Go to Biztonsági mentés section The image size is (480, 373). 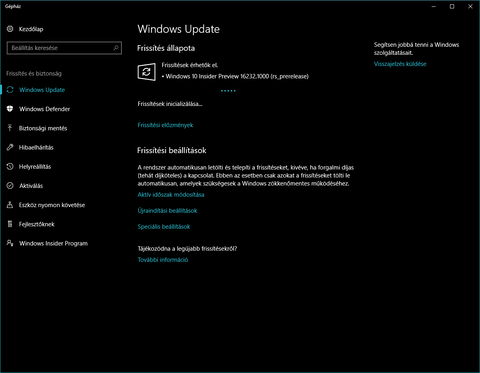click(43, 128)
